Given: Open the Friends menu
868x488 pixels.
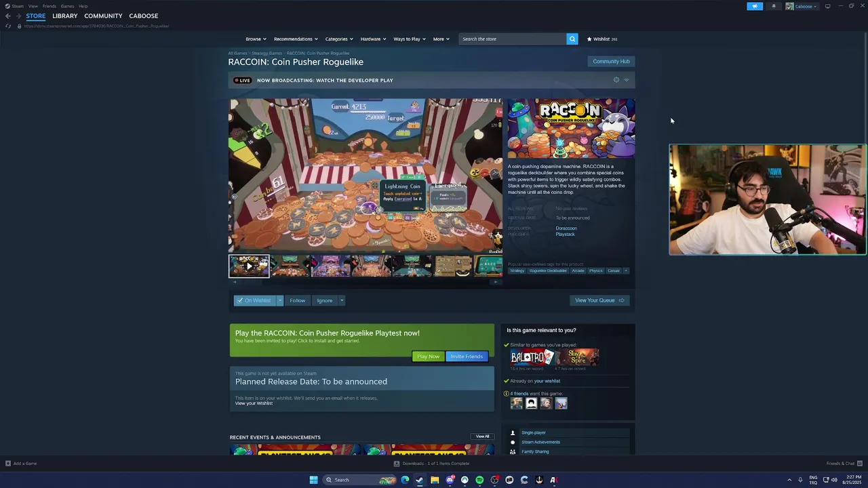Looking at the screenshot, I should tap(50, 6).
